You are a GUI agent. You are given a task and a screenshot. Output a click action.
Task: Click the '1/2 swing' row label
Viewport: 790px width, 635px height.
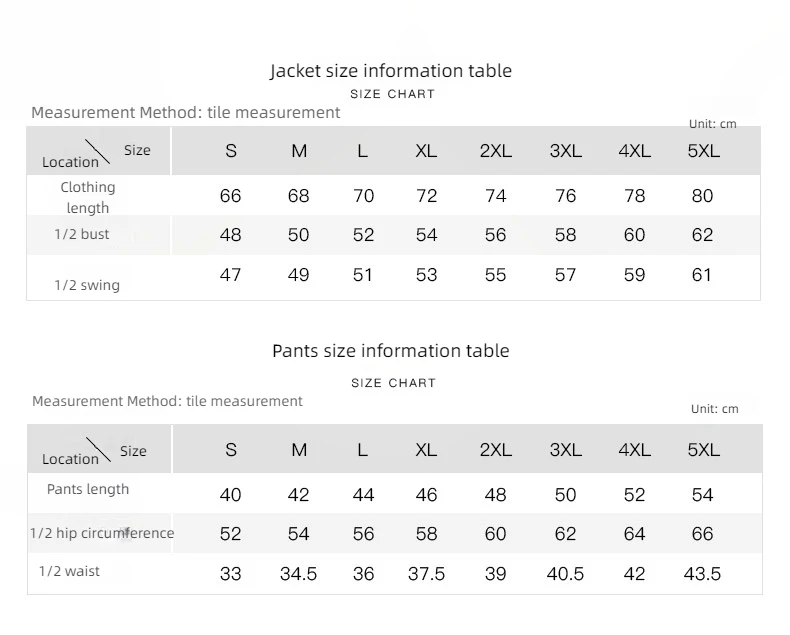(x=87, y=285)
